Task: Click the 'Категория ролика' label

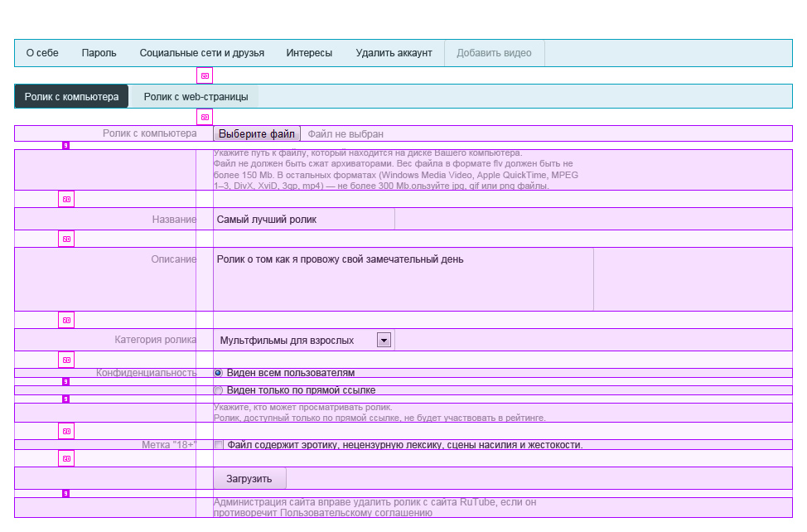Action: coord(156,340)
